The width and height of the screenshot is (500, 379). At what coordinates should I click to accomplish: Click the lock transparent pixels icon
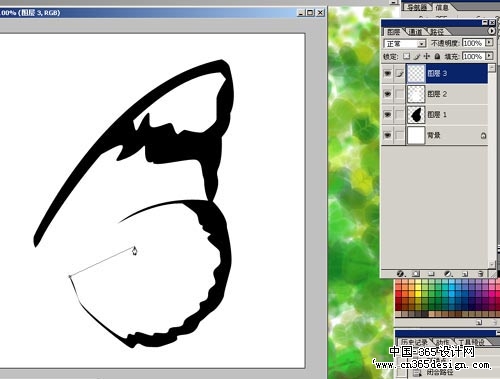406,56
